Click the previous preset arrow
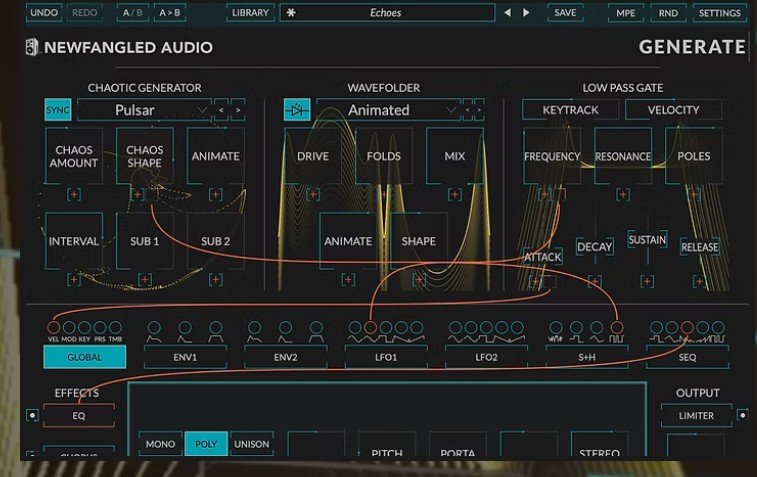Screen dimensions: 757x477 point(507,13)
